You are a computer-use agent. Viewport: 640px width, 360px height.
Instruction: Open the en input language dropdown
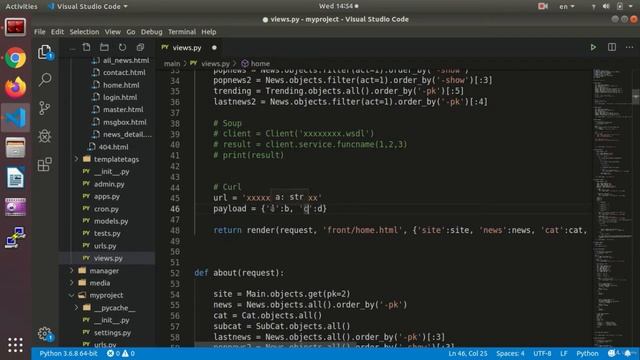[x=567, y=6]
